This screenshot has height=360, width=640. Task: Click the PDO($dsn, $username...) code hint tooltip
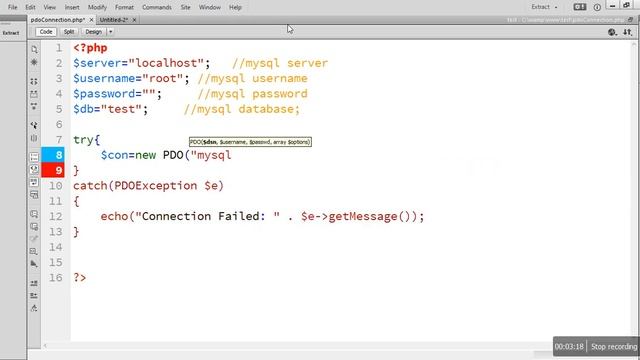click(x=250, y=142)
